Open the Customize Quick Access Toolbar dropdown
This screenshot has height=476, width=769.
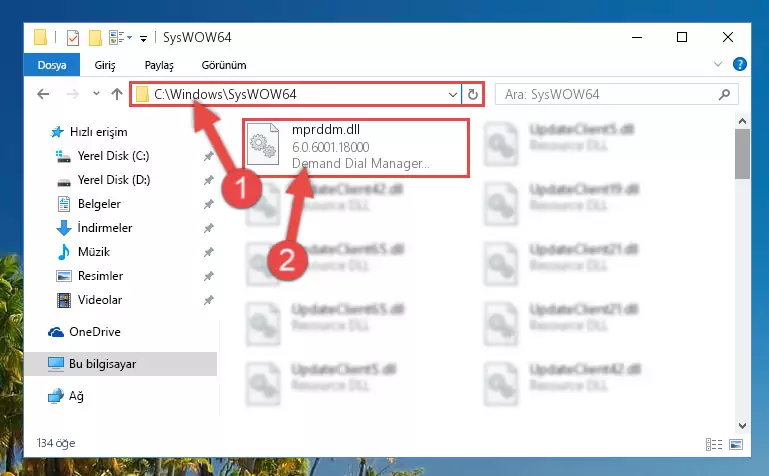[x=143, y=38]
